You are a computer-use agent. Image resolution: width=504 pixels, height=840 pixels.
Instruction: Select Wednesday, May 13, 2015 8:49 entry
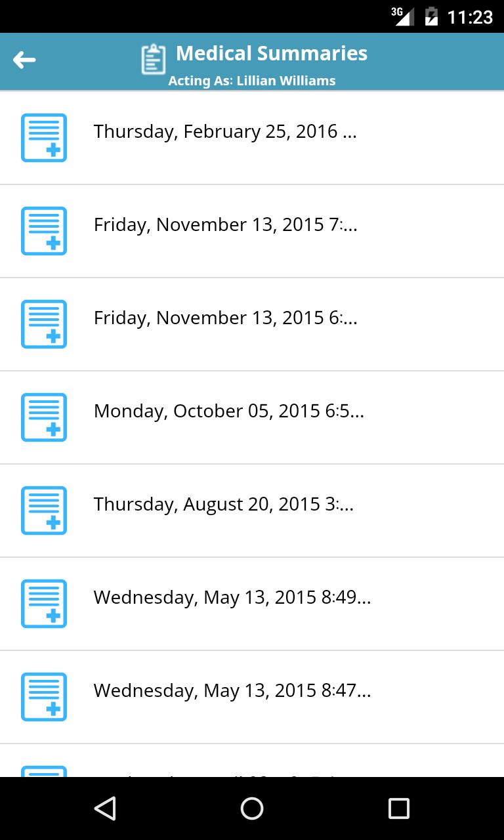click(232, 598)
